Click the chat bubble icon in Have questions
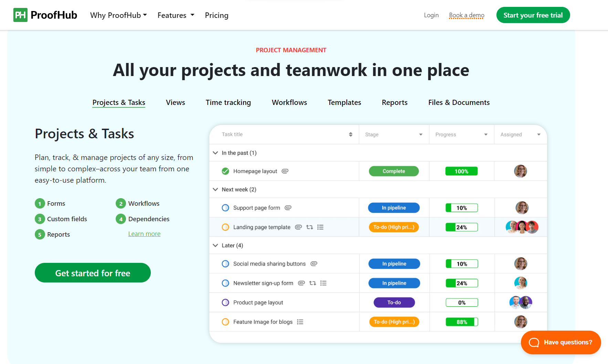Image resolution: width=608 pixels, height=364 pixels. [534, 342]
